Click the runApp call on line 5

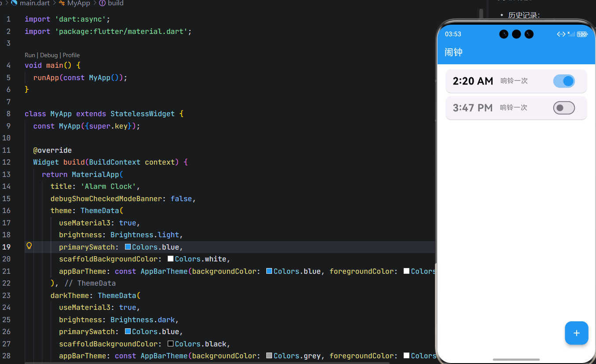(46, 77)
